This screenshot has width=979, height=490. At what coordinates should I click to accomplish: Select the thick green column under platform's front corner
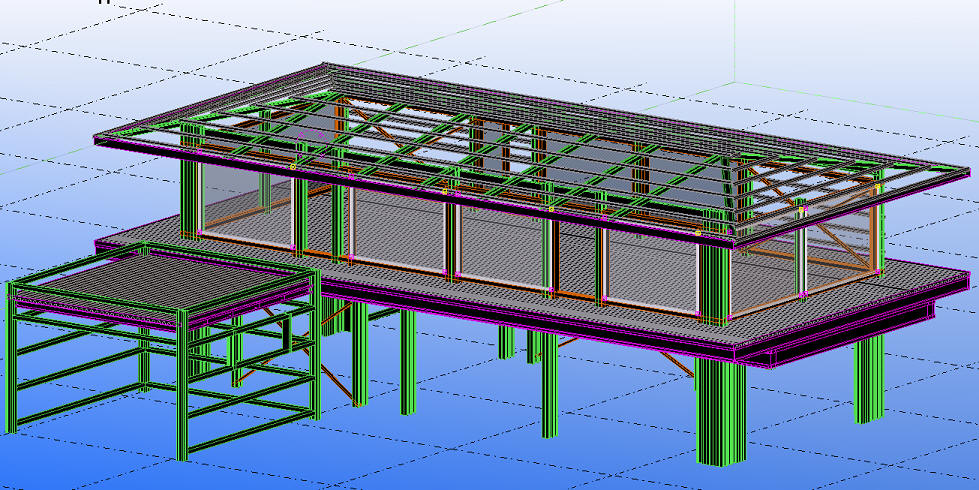point(721,412)
